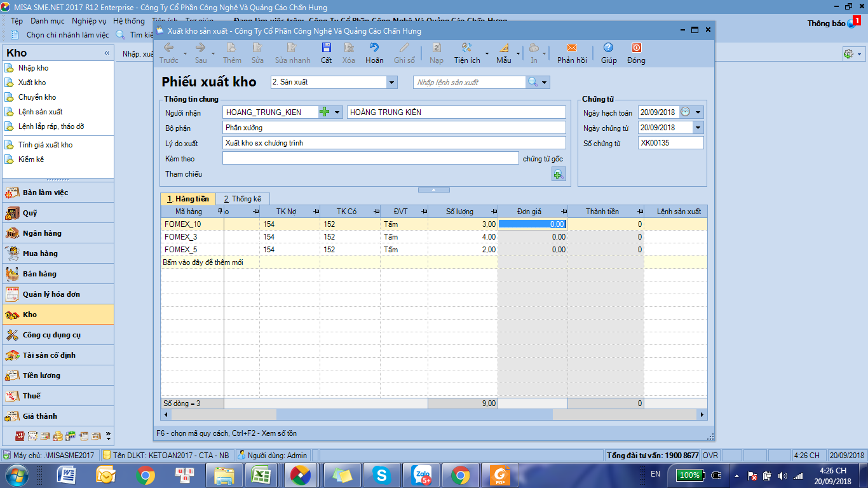The width and height of the screenshot is (868, 488).
Task: Click Tham chiếu add reference icon
Action: (559, 174)
